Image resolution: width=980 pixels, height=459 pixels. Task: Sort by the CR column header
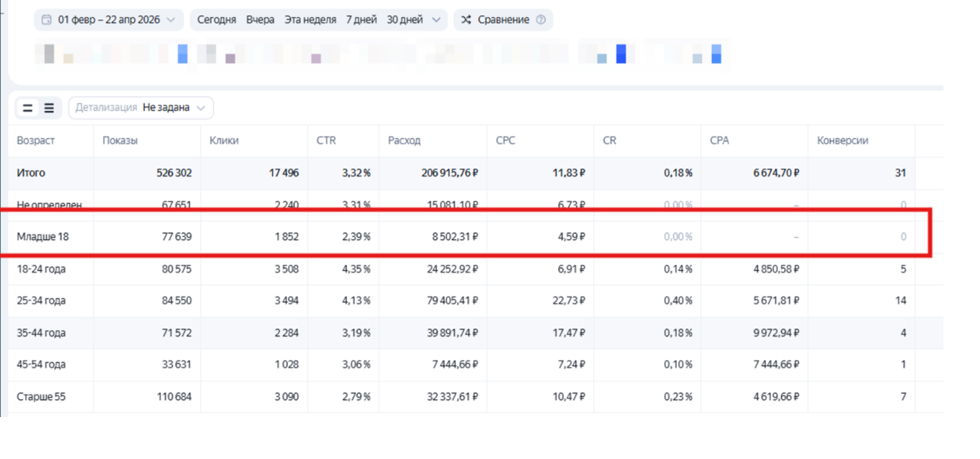click(609, 141)
